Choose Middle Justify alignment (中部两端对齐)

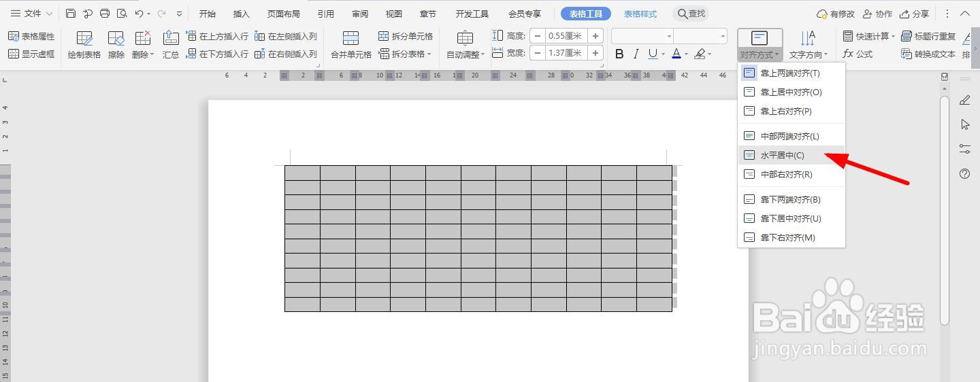click(x=791, y=136)
